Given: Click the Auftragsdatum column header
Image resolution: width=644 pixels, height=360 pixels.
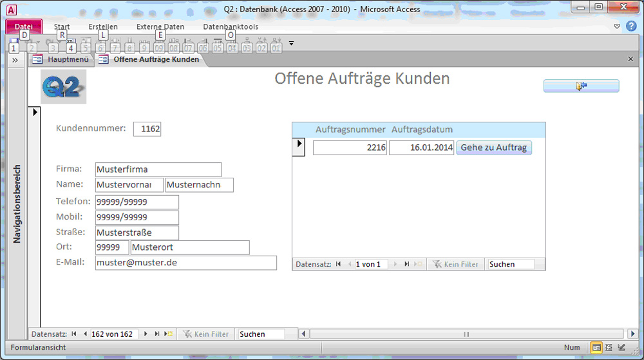Looking at the screenshot, I should coord(422,129).
